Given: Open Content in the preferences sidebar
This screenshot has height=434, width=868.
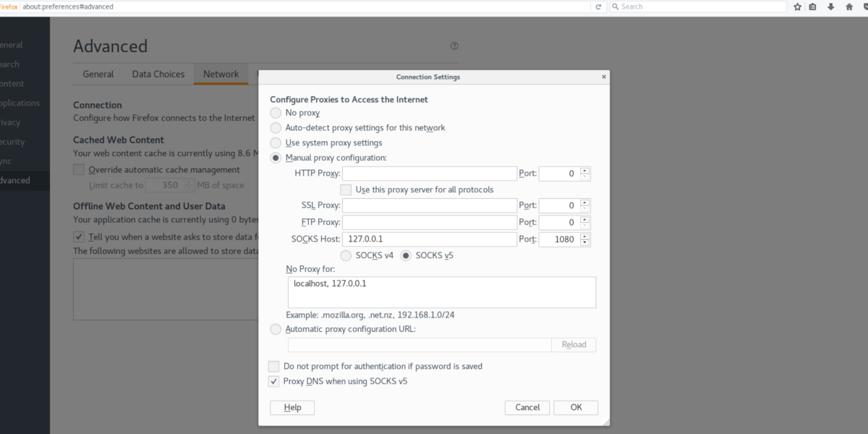Looking at the screenshot, I should tap(25, 84).
